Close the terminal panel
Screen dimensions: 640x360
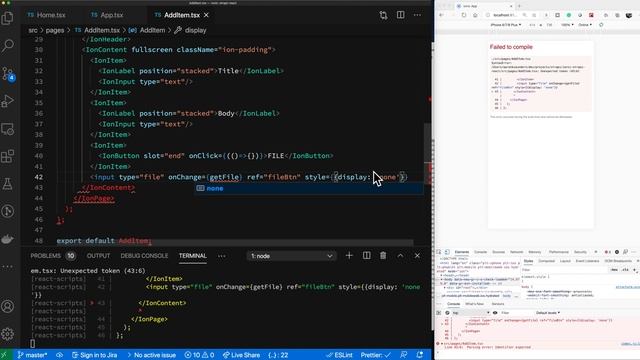[x=417, y=256]
